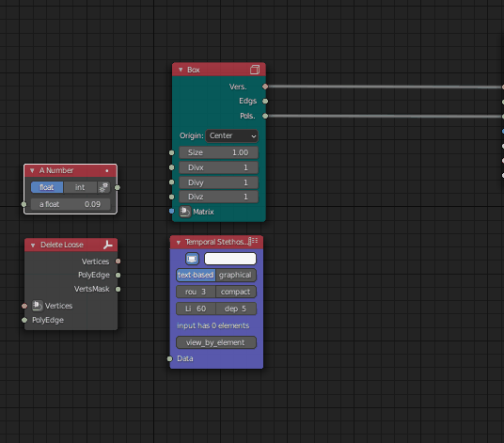504x443 pixels.
Task: Click the Matrix socket icon in Box node
Action: (185, 212)
